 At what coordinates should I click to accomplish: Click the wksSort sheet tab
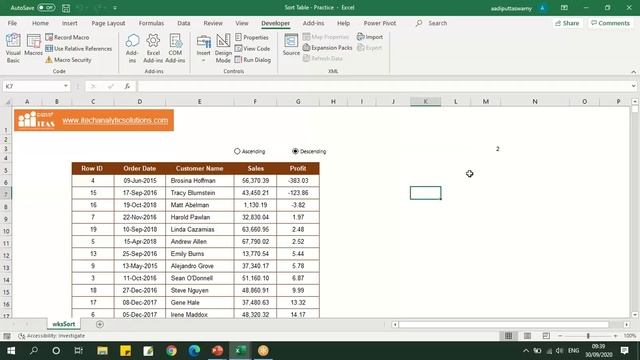[64, 324]
